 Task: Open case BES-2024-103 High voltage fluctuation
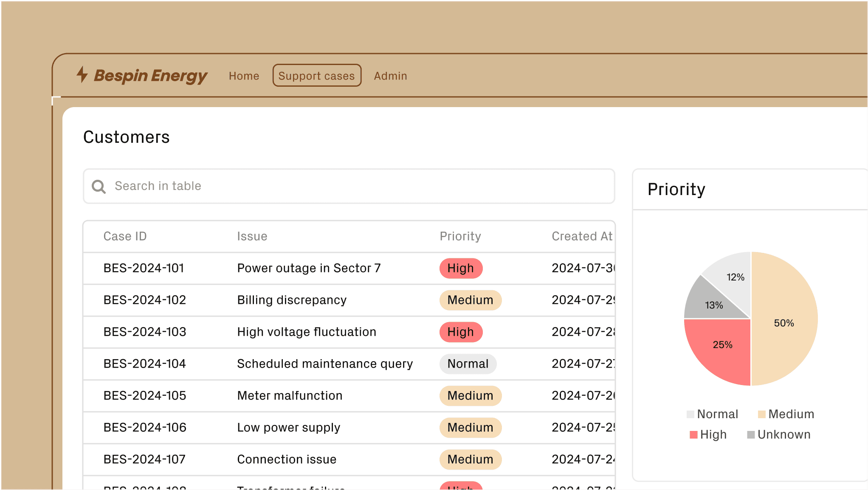click(x=306, y=332)
